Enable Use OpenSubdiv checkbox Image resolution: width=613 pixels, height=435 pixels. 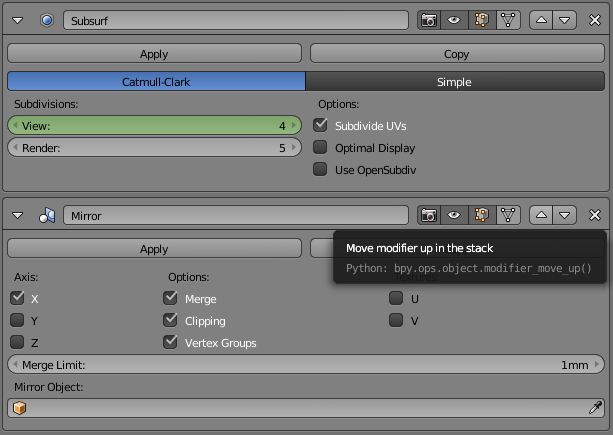[x=320, y=169]
